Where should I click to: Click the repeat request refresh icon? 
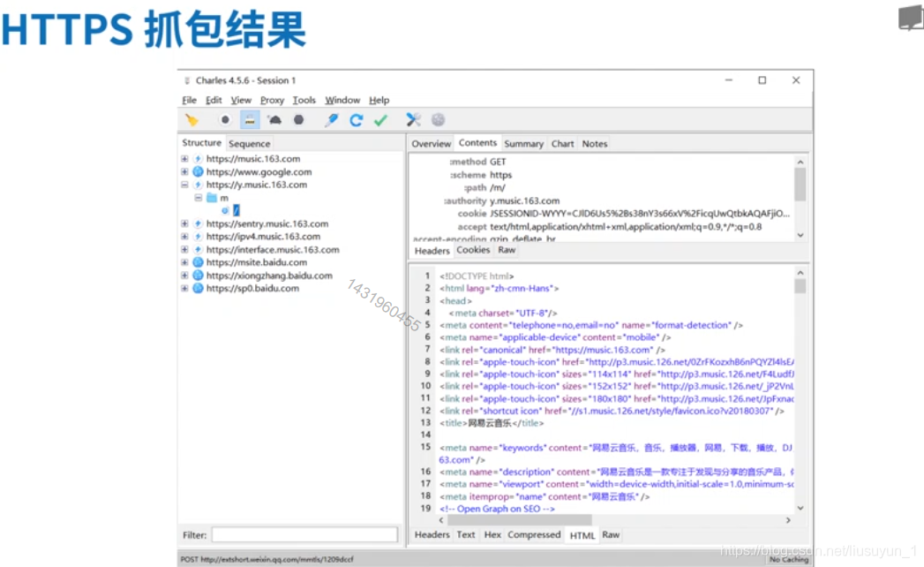point(356,120)
